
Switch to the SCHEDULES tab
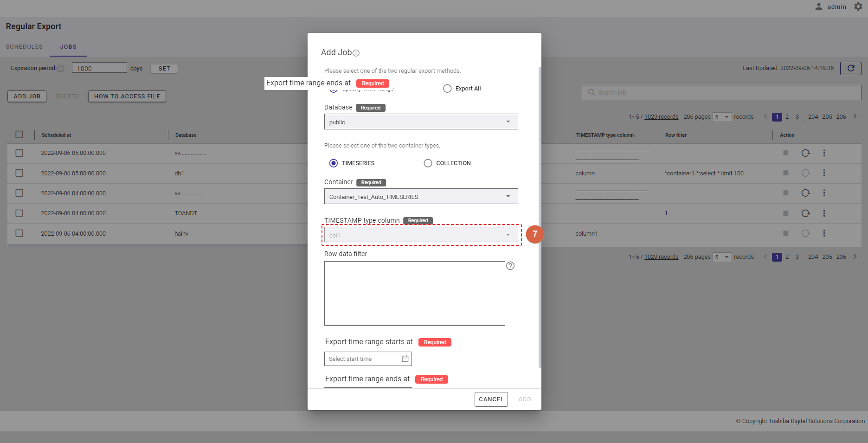(24, 47)
